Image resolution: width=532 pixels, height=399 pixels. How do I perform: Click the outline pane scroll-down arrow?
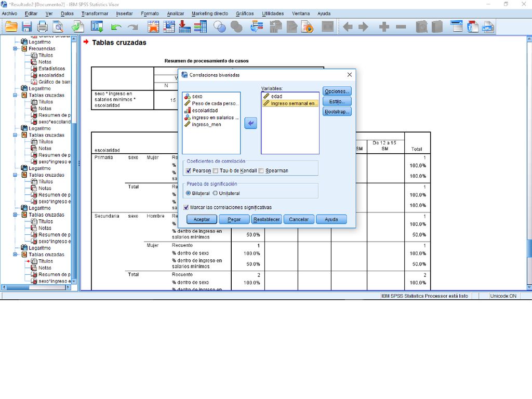coord(74,282)
